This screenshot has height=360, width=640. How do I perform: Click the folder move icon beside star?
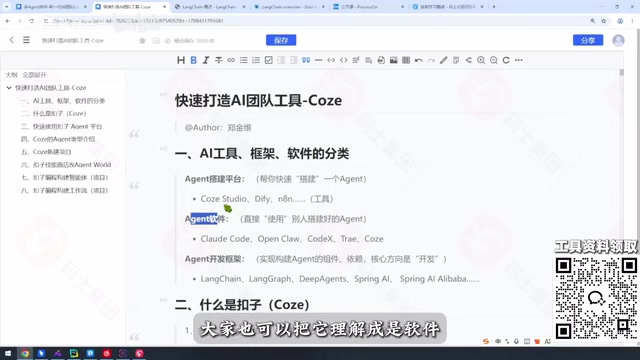click(156, 40)
